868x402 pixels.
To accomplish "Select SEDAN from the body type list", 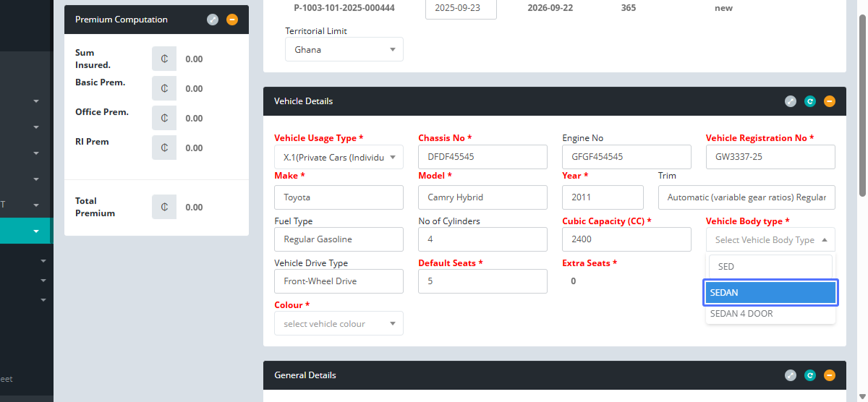I will pyautogui.click(x=770, y=293).
